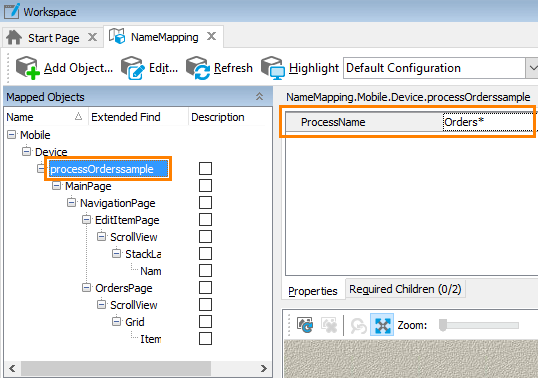Click the greyed-out delete image icon

(329, 325)
